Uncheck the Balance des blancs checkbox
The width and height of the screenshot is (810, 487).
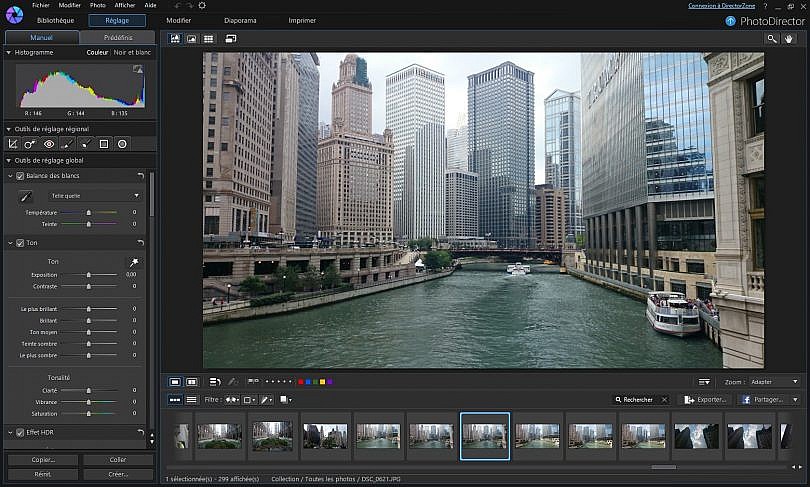pyautogui.click(x=20, y=176)
